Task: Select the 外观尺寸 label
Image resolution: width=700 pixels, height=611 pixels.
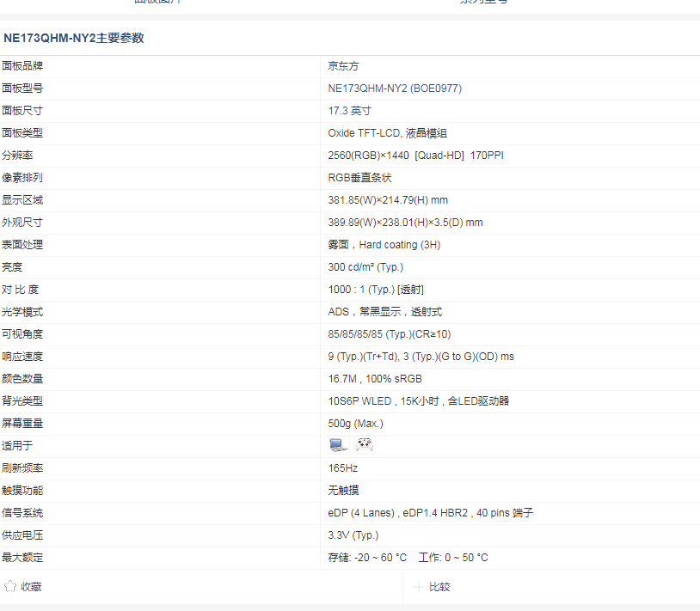Action: [x=22, y=222]
